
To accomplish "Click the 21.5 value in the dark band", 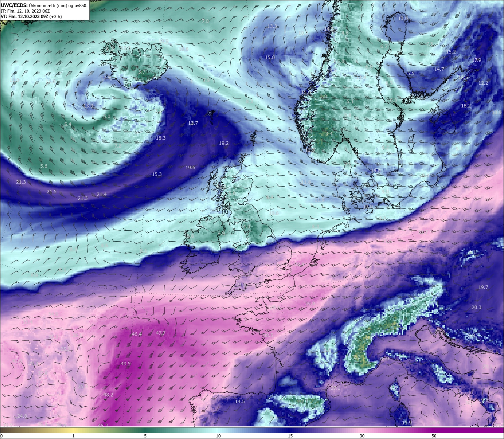I will [x=52, y=192].
